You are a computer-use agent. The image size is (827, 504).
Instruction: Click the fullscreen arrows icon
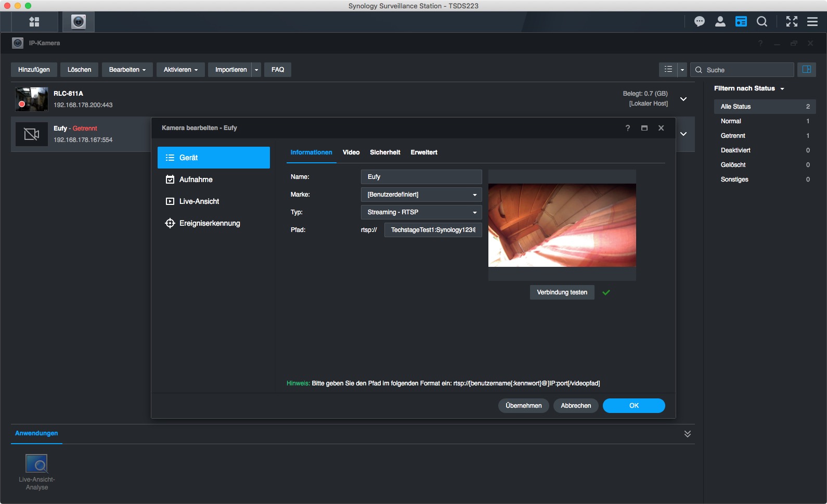click(x=792, y=21)
